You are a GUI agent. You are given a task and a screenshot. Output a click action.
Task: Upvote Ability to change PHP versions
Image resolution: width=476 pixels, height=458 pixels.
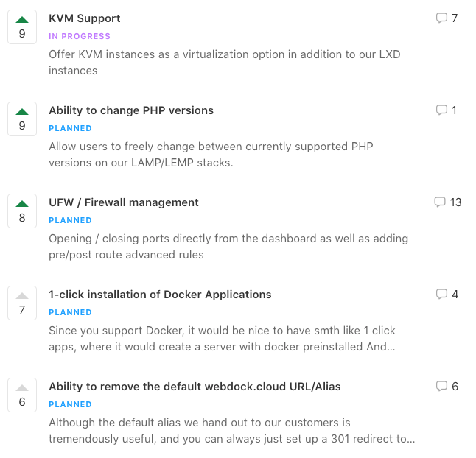click(22, 119)
